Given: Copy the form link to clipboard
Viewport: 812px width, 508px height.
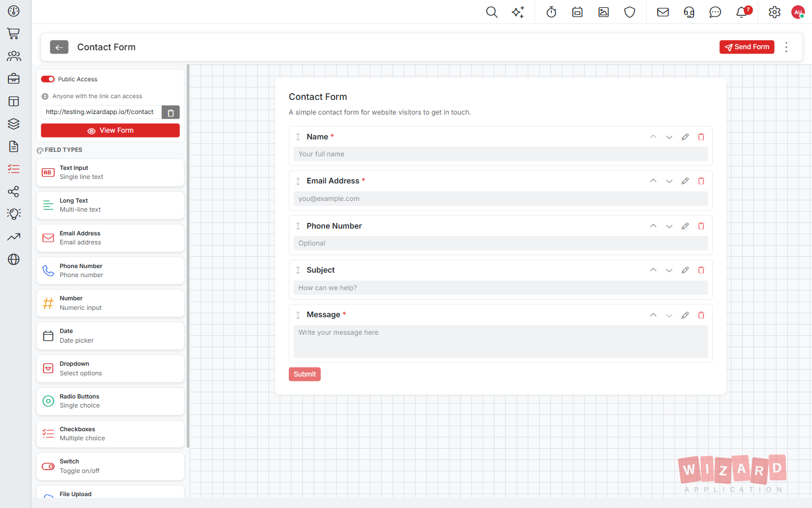Looking at the screenshot, I should coord(170,112).
